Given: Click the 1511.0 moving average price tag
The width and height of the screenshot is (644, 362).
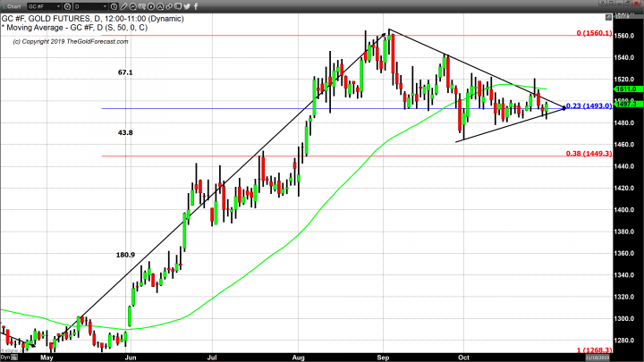Looking at the screenshot, I should (625, 89).
